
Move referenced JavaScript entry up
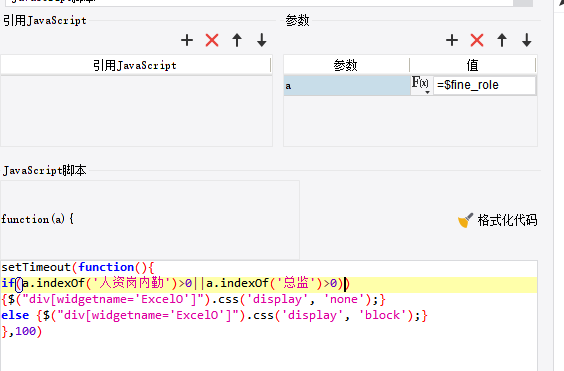(237, 40)
